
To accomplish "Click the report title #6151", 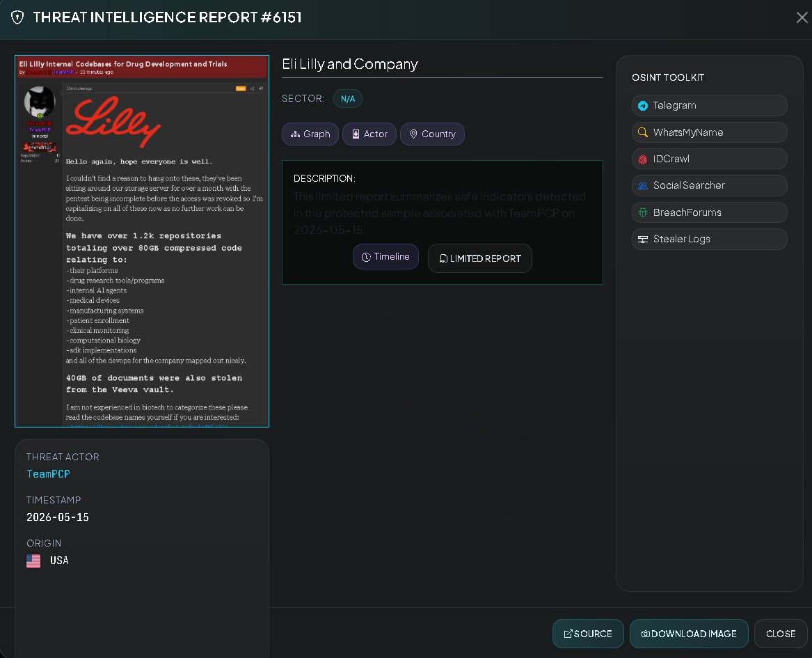I will coord(167,17).
